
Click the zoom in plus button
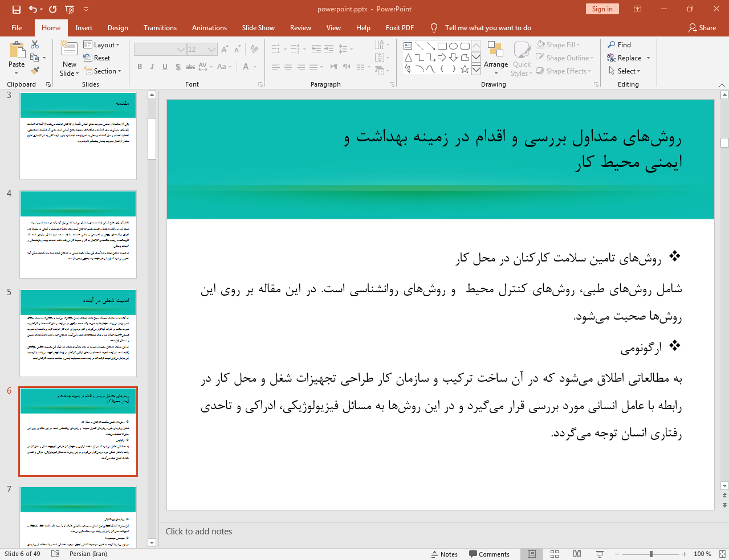[685, 554]
